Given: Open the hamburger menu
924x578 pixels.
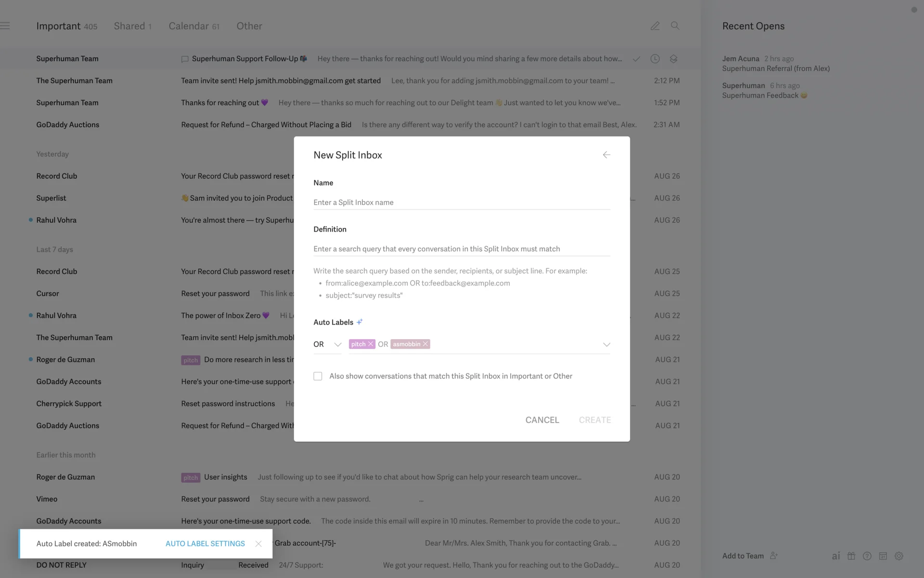Looking at the screenshot, I should [5, 26].
